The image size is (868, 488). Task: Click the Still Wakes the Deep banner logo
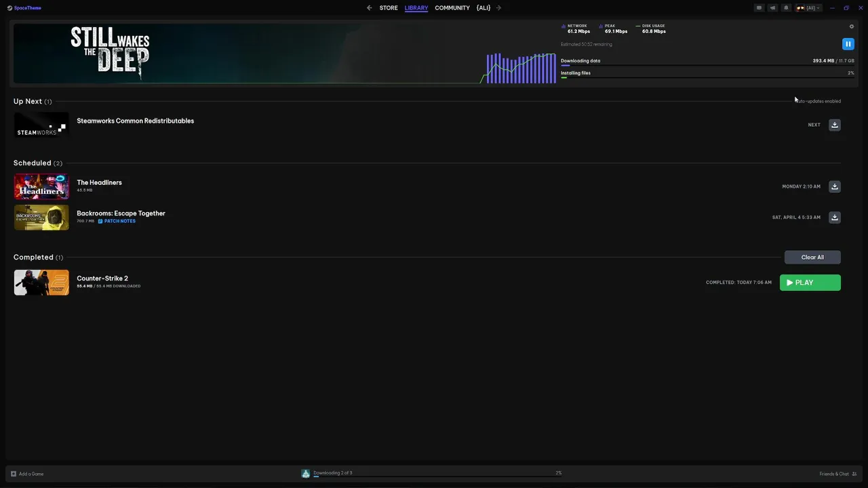coord(110,54)
